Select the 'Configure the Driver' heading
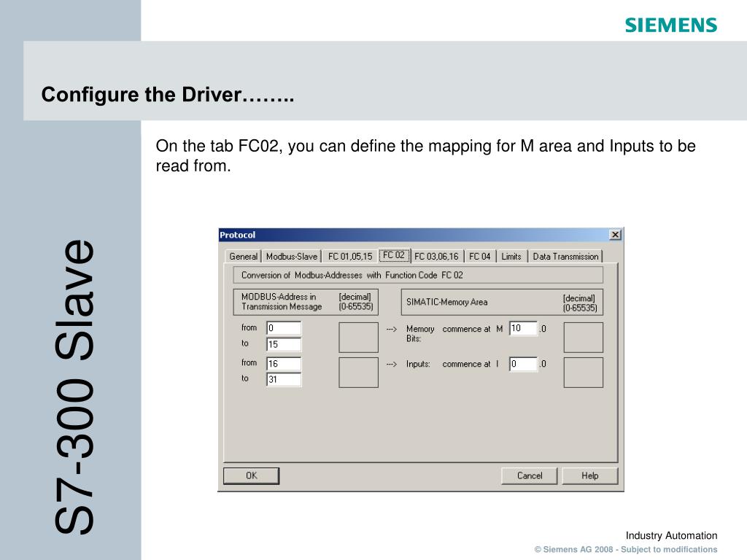 (168, 94)
